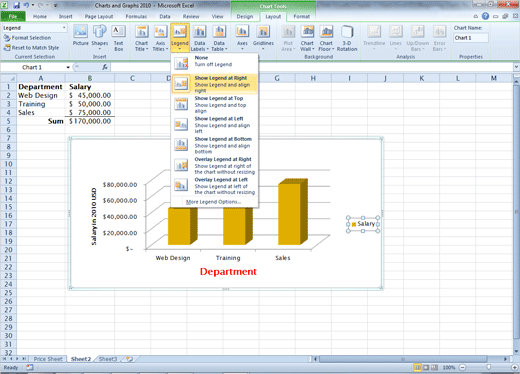520x374 pixels.
Task: Insert a Text Box
Action: [118, 37]
